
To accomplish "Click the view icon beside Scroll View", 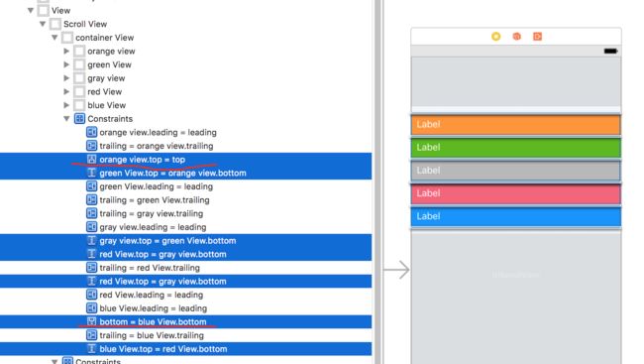I will [55, 24].
